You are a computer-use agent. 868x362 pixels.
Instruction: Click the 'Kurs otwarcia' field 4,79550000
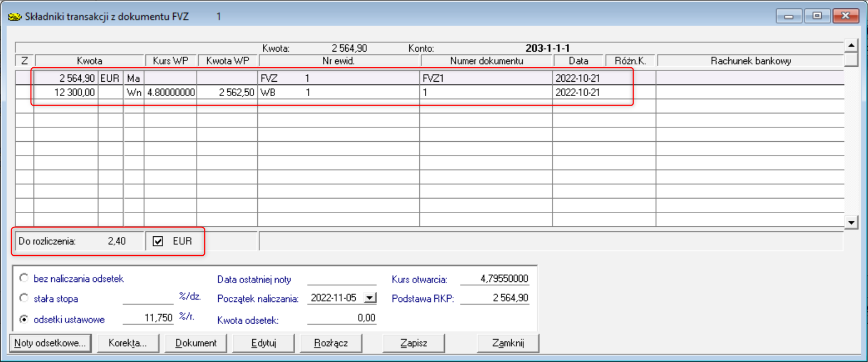coord(495,279)
